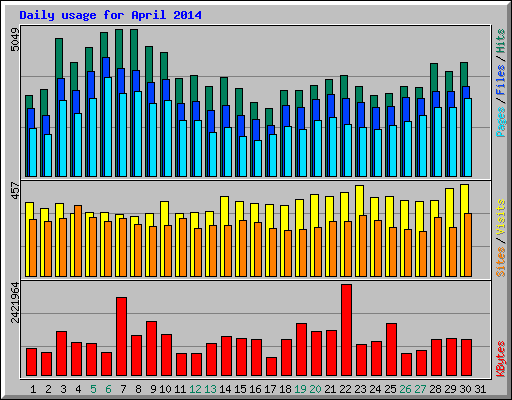Select the orange Sites bar for day 11
512x400 pixels.
point(183,247)
